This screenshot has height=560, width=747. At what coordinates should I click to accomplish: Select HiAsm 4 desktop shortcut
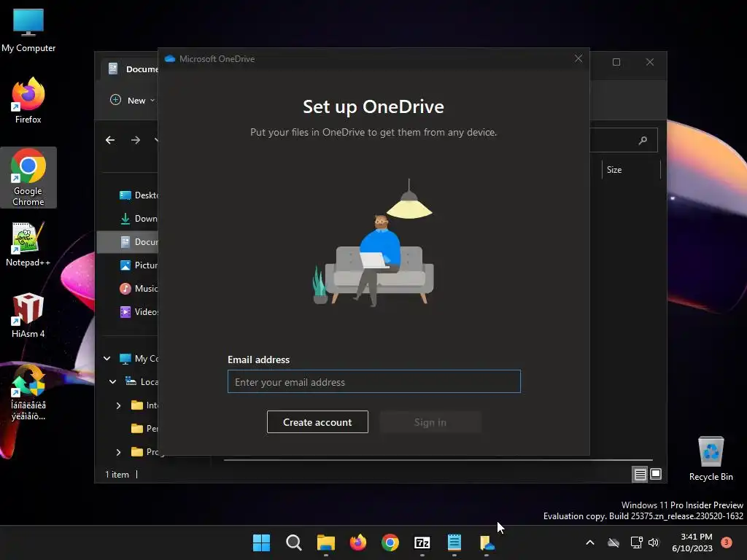tap(28, 315)
